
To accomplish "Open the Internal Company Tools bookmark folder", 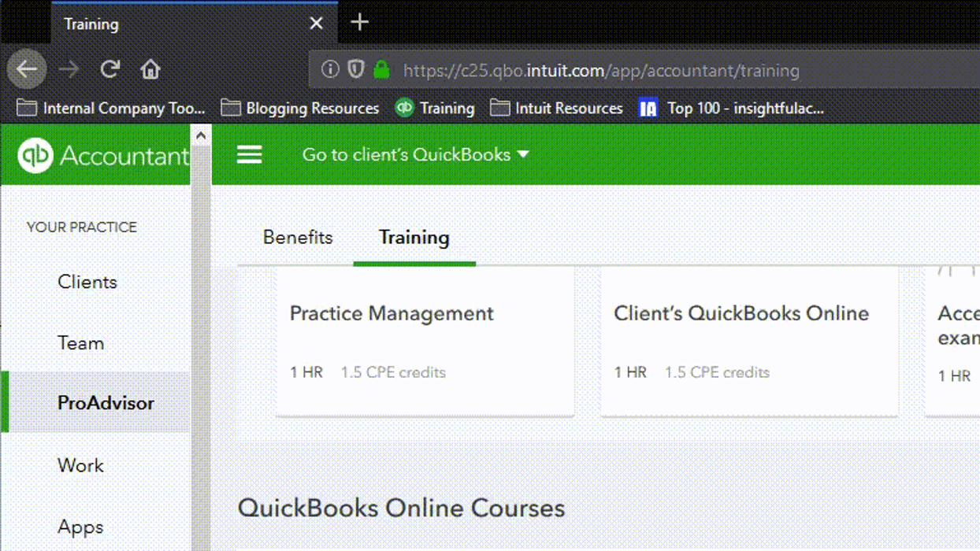I will (x=111, y=108).
